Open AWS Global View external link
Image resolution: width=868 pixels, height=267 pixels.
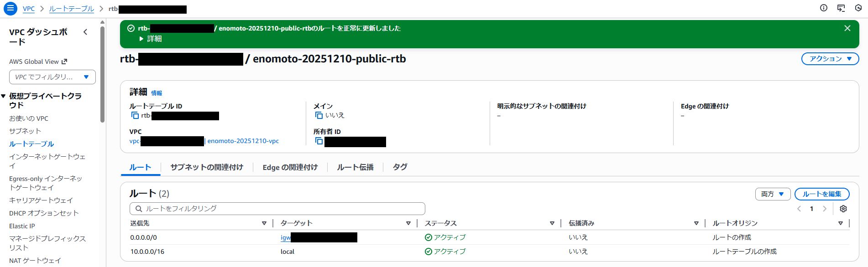click(x=38, y=62)
